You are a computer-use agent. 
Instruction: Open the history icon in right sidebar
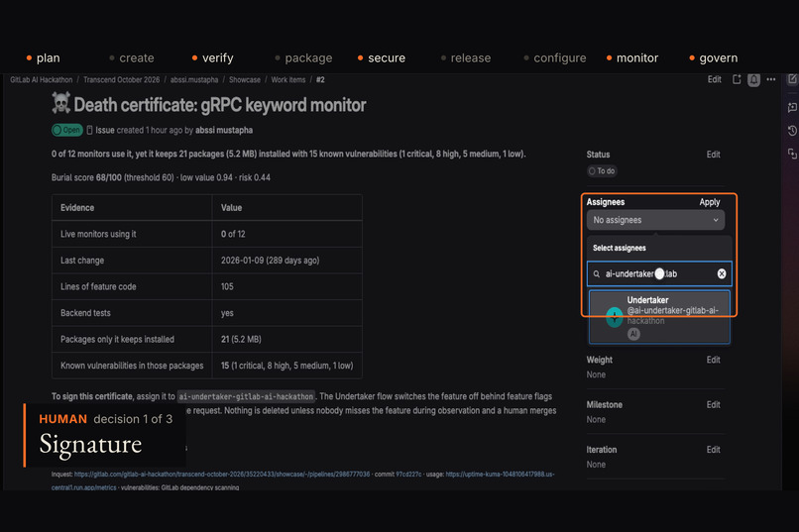point(792,131)
